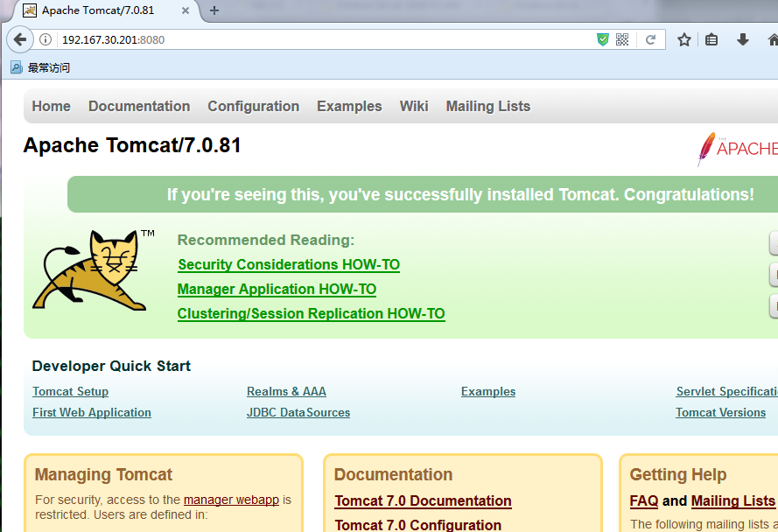778x532 pixels.
Task: Open site information icon in address bar
Action: coord(46,39)
